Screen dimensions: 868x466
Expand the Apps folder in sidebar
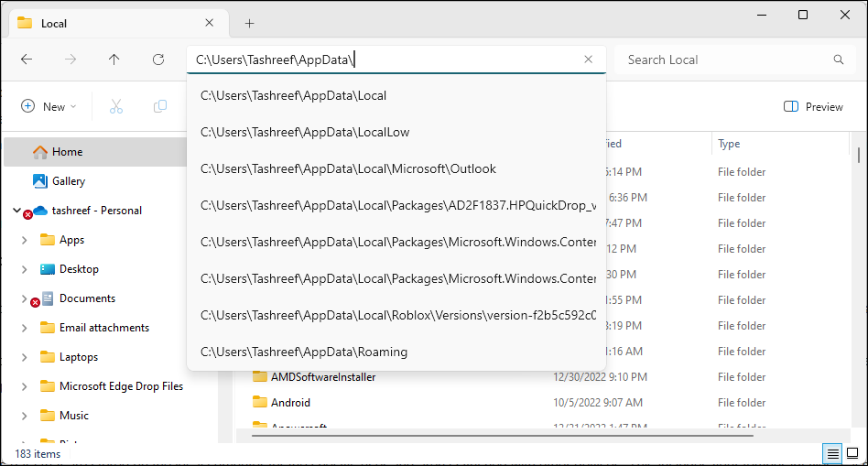click(24, 240)
